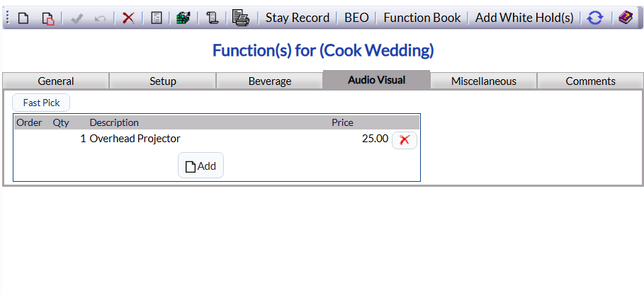The height and width of the screenshot is (295, 644).
Task: Open the Function Book
Action: [x=422, y=18]
